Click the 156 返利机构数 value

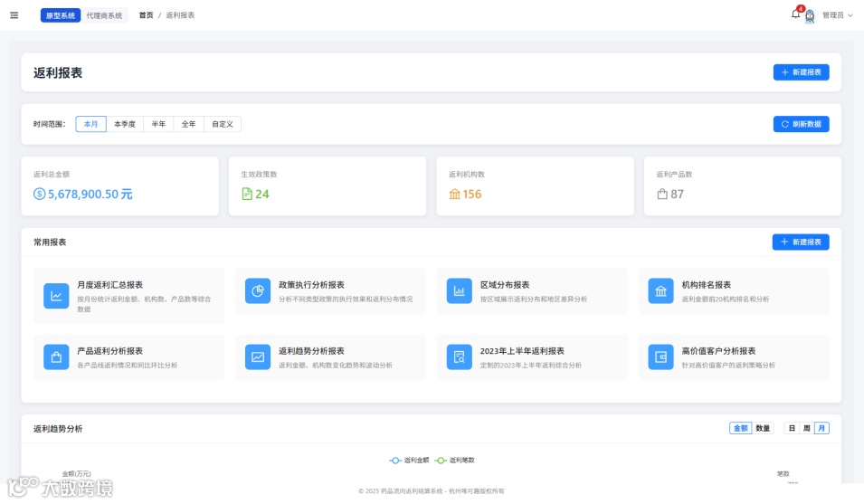coord(472,194)
